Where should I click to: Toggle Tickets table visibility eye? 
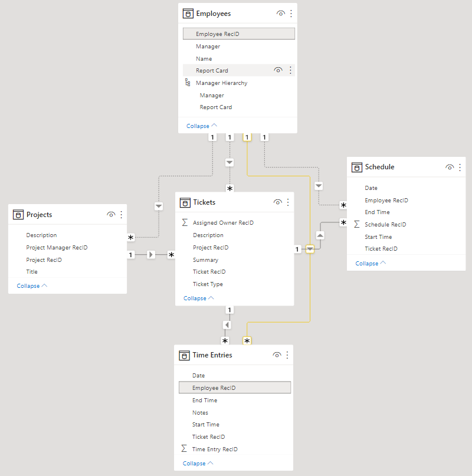[278, 202]
